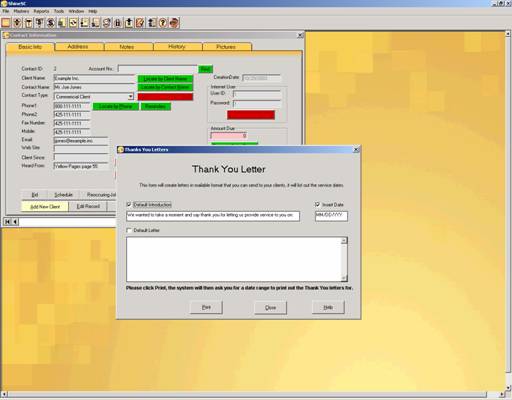Open the Tools menu

59,11
